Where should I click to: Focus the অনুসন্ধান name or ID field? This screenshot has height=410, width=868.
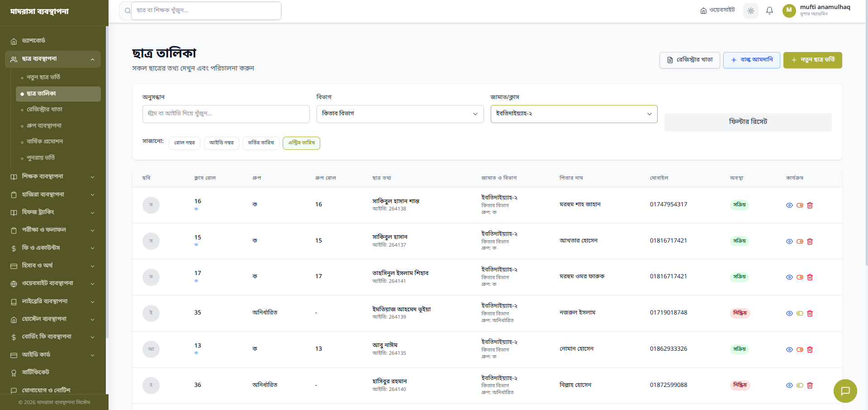pyautogui.click(x=226, y=114)
